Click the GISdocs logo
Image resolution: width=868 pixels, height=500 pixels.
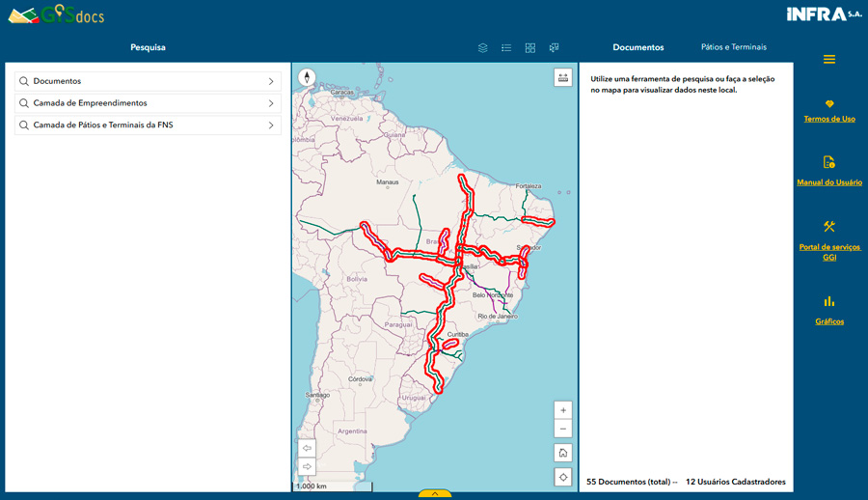[57, 14]
